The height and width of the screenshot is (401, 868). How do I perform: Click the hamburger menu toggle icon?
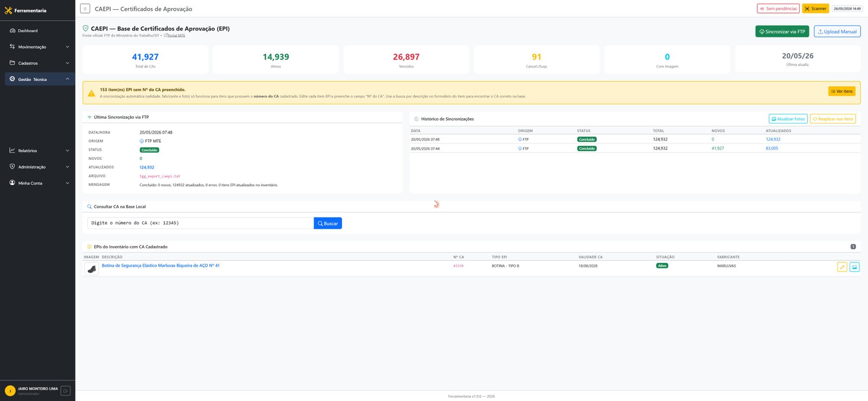pos(85,9)
